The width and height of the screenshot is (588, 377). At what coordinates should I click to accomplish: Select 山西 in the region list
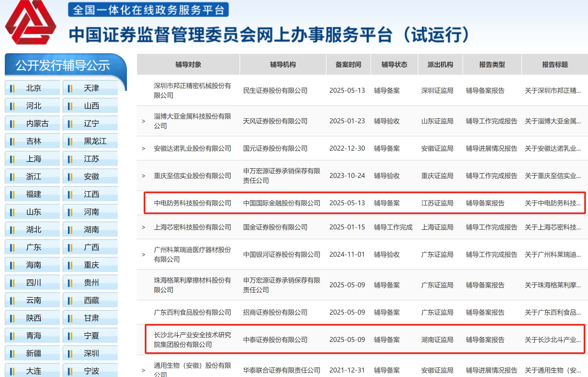[90, 106]
